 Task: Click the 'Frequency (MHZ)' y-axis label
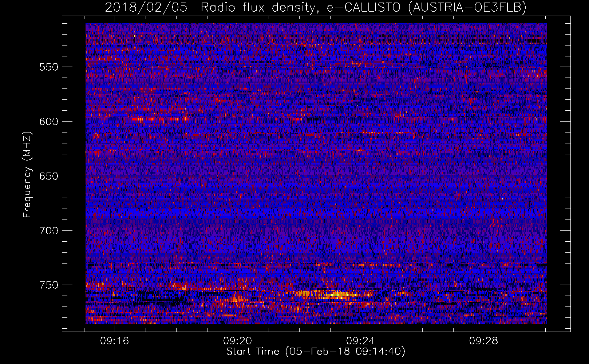(27, 174)
